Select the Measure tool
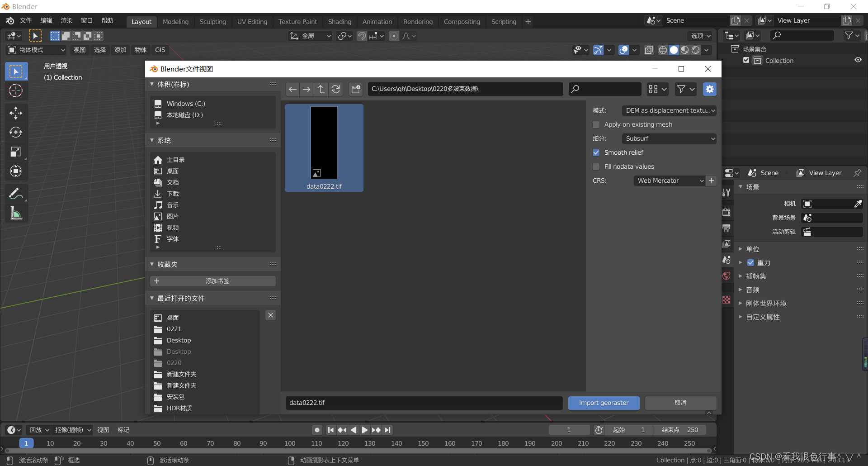This screenshot has height=466, width=868. [16, 213]
